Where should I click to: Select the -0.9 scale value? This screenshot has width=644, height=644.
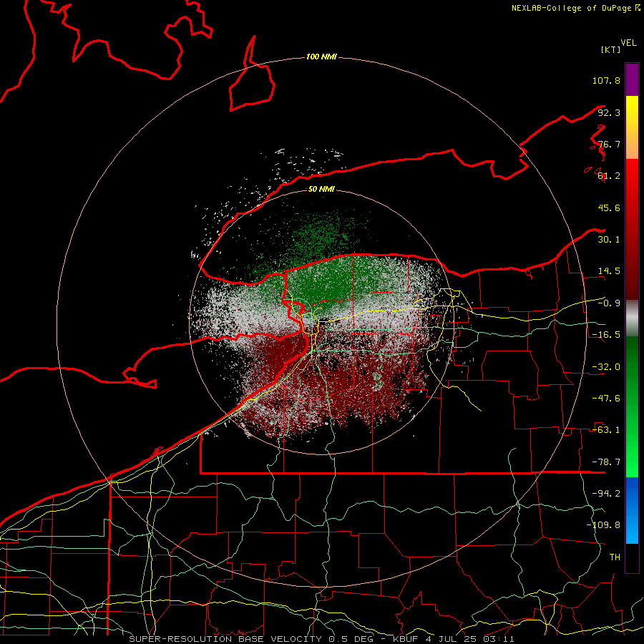[609, 303]
